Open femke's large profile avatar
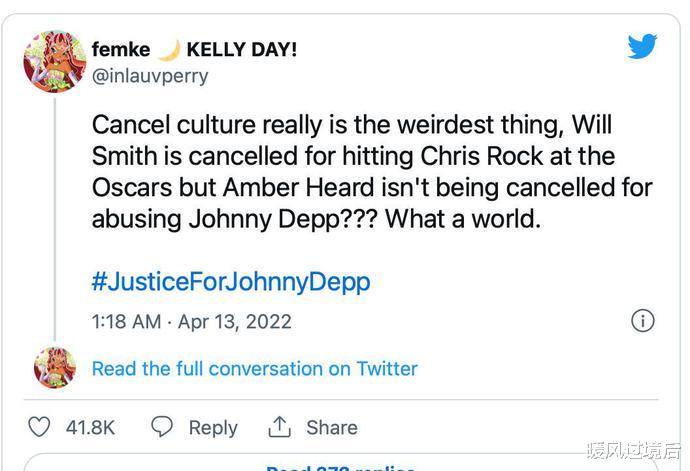 [55, 62]
